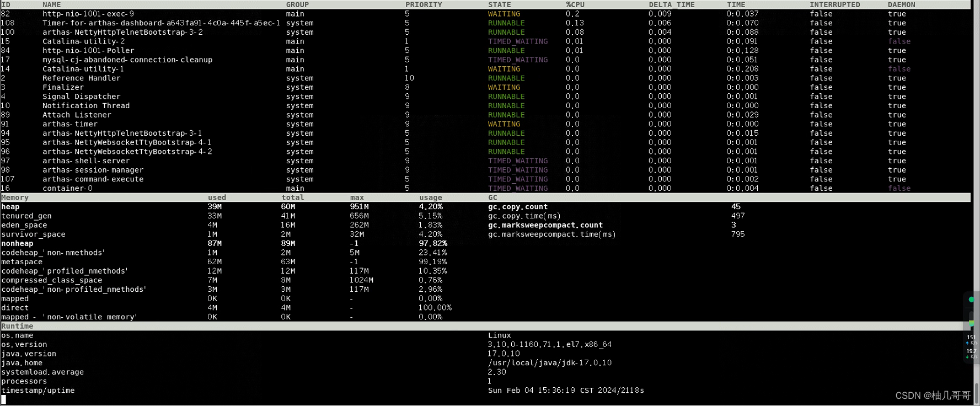980x406 pixels.
Task: Click the 97.82% nonheap usage value
Action: pyautogui.click(x=433, y=243)
